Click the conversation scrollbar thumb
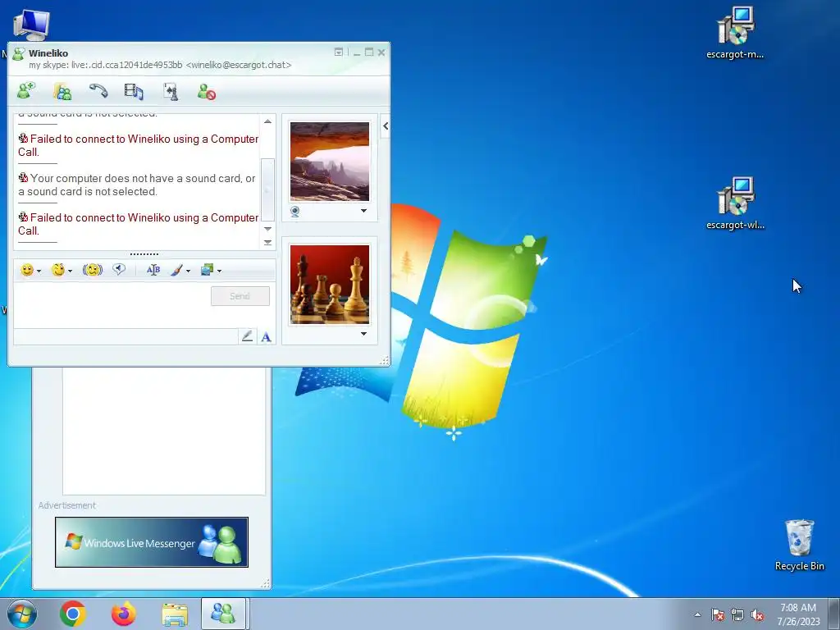This screenshot has width=840, height=630. (267, 189)
